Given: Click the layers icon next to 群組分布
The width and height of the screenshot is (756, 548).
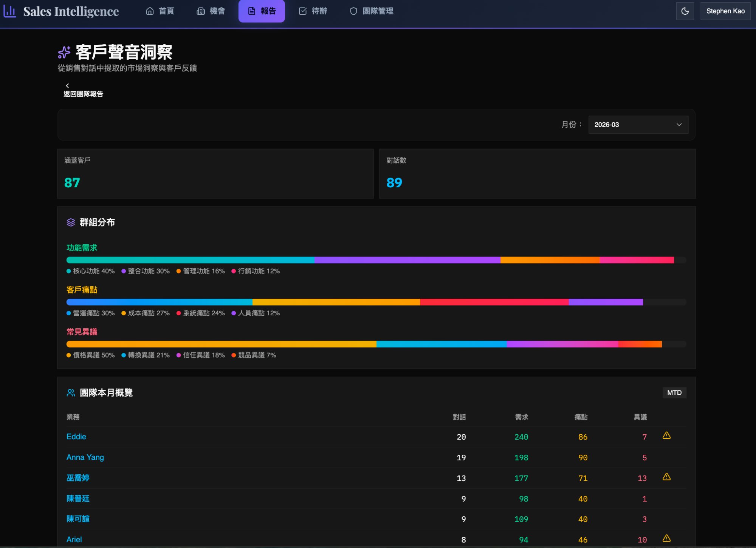Looking at the screenshot, I should coord(70,223).
